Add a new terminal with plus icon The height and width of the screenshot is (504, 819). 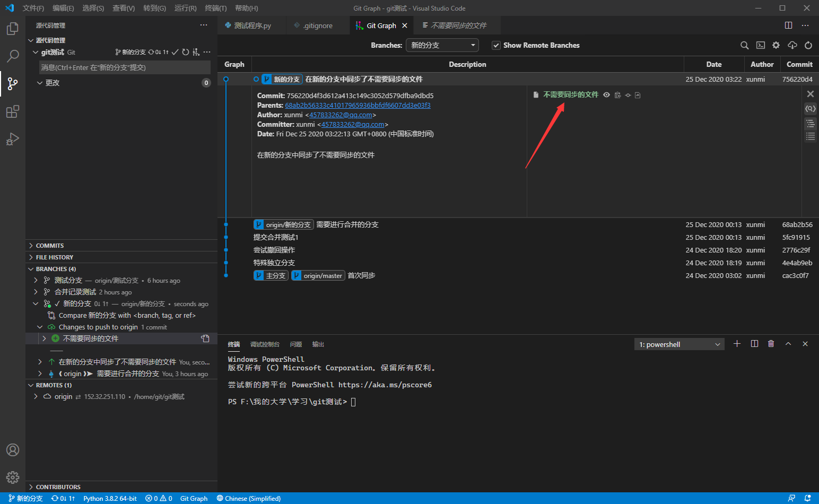[x=737, y=344]
